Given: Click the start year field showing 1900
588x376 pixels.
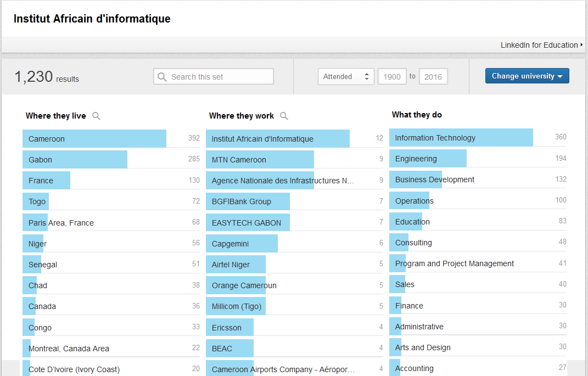Looking at the screenshot, I should [x=392, y=76].
